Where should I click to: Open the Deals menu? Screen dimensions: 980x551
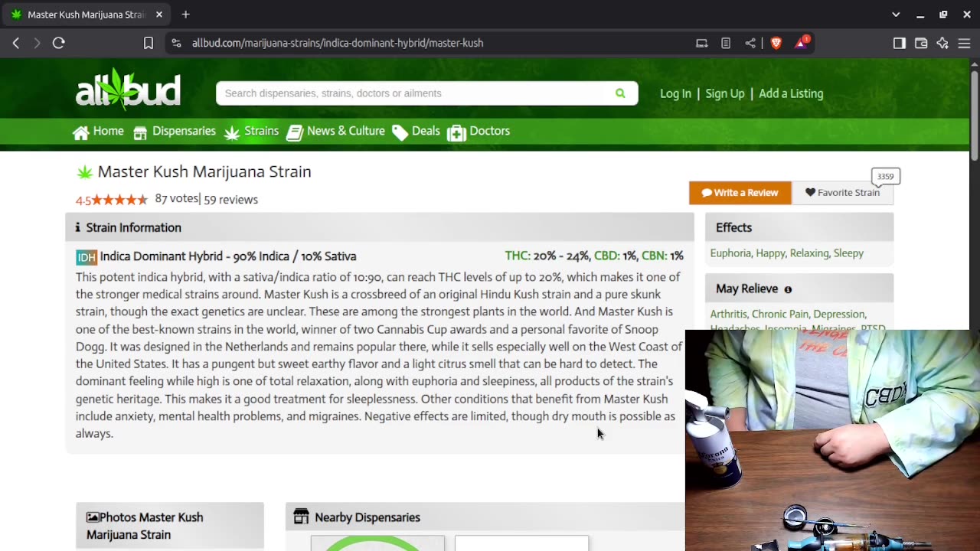point(416,132)
